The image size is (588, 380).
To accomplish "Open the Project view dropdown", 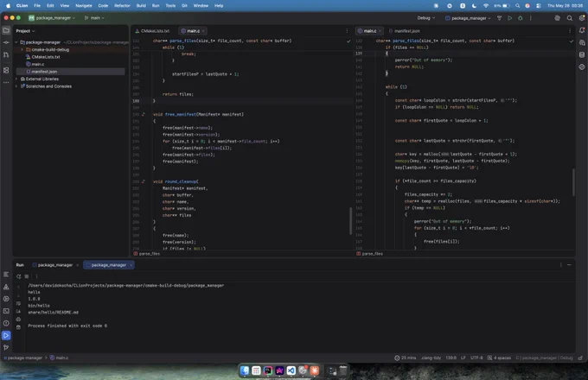I will click(x=25, y=31).
